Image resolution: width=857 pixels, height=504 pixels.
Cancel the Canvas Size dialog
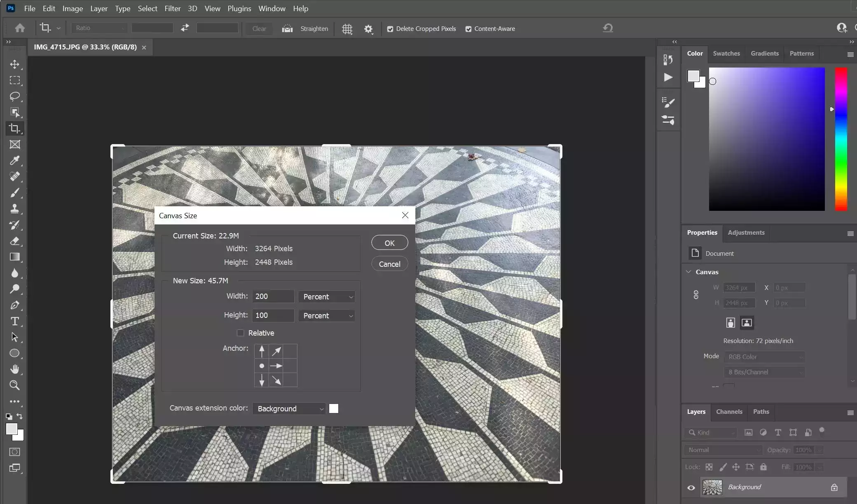pos(389,264)
